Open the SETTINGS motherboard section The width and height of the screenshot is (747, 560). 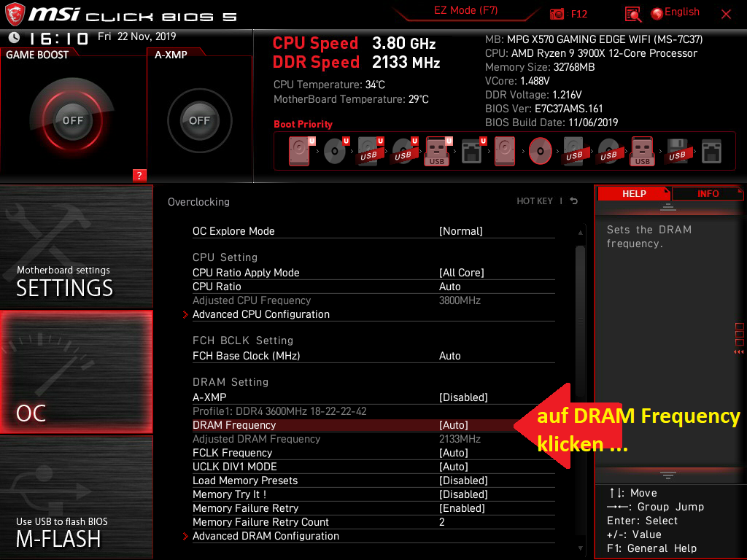pyautogui.click(x=76, y=246)
